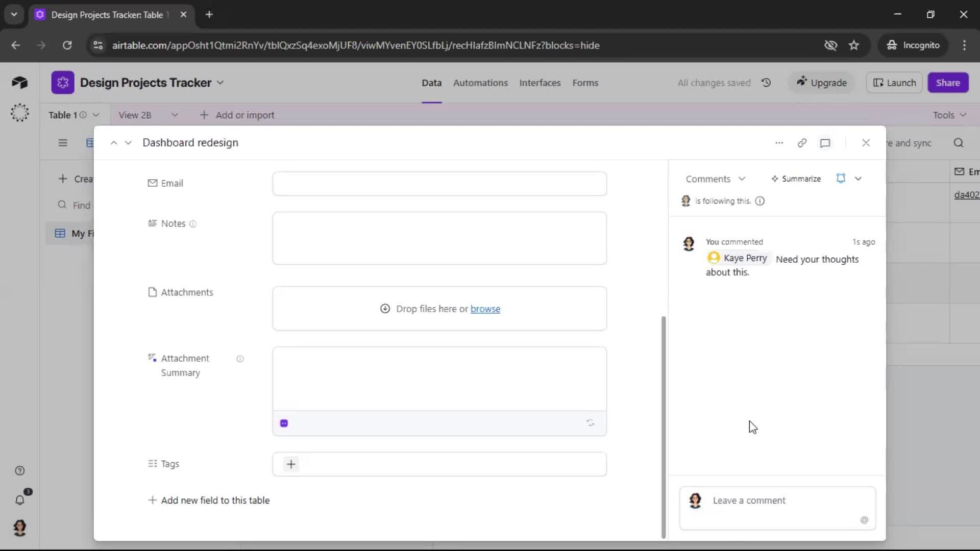The image size is (980, 551).
Task: Open the base revision history clock icon
Action: (x=766, y=83)
